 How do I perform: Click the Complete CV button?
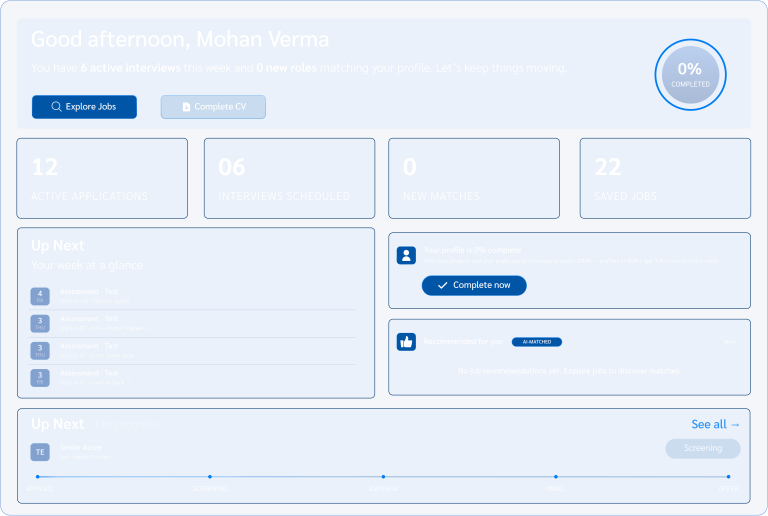click(213, 107)
